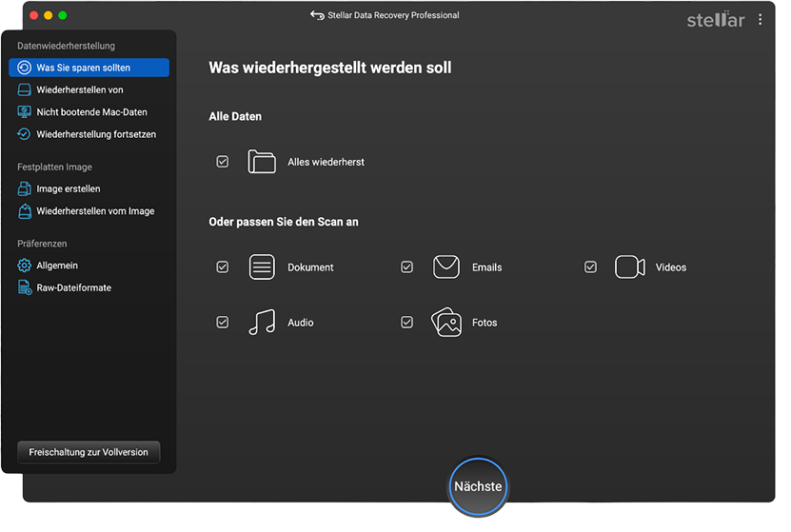Open 'Image erstellen' sidebar item
The height and width of the screenshot is (532, 791).
[x=89, y=188]
